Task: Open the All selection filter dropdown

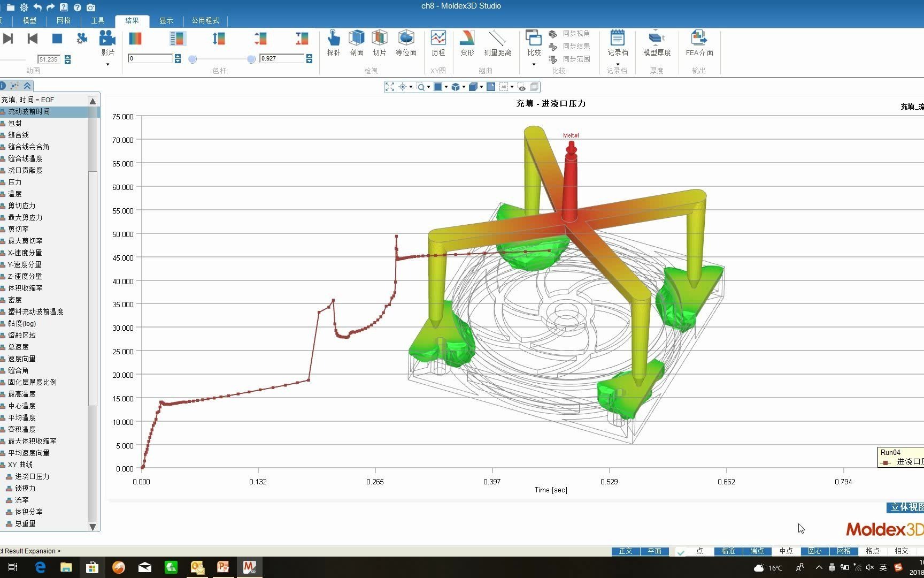Action: 512,87
